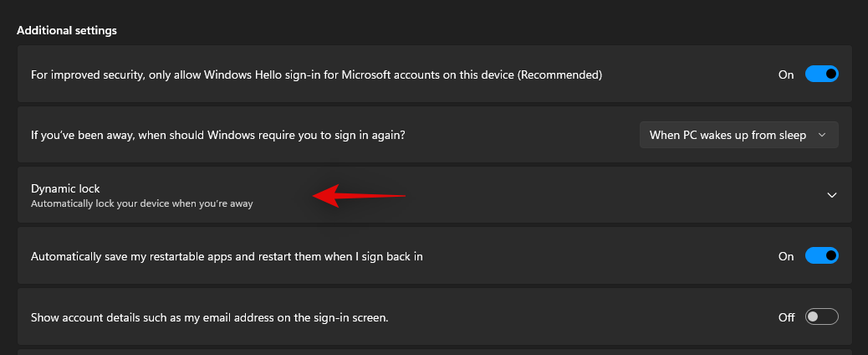Click the Additional settings heading

66,30
